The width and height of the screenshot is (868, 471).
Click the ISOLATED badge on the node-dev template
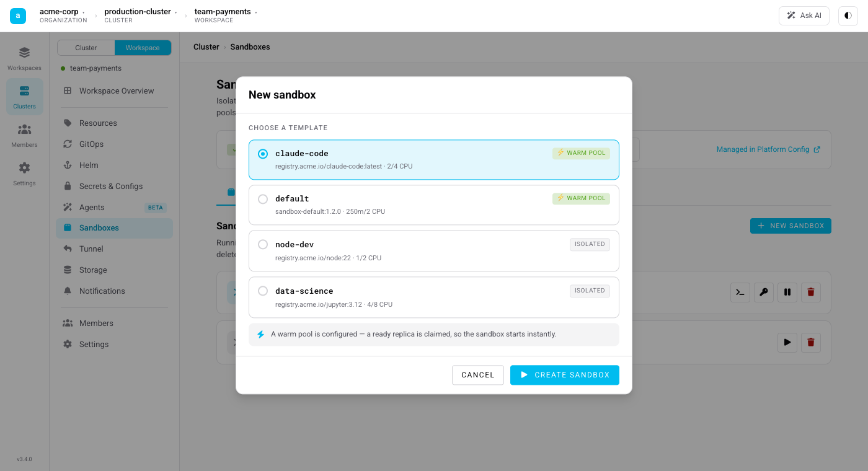pos(590,244)
